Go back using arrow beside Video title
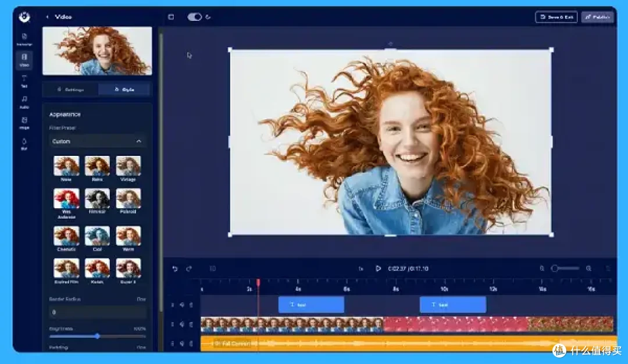Viewport: 628px width, 364px height. [x=47, y=17]
